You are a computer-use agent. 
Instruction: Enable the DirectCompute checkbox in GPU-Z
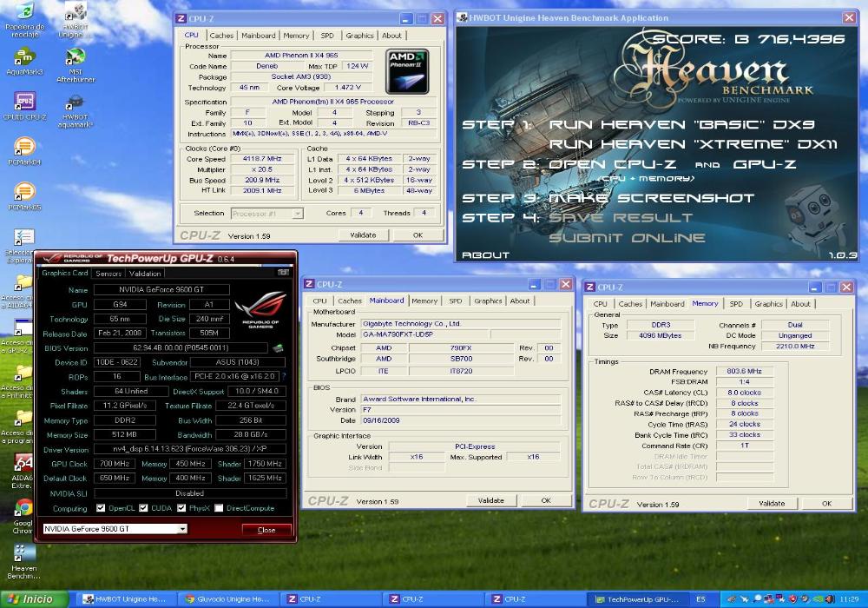click(x=219, y=508)
